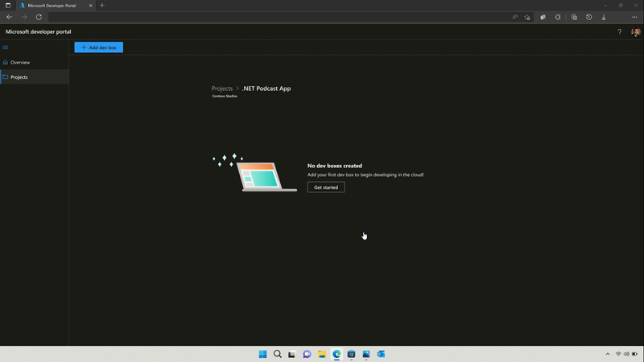Open the Collections icon in toolbar

click(x=574, y=17)
